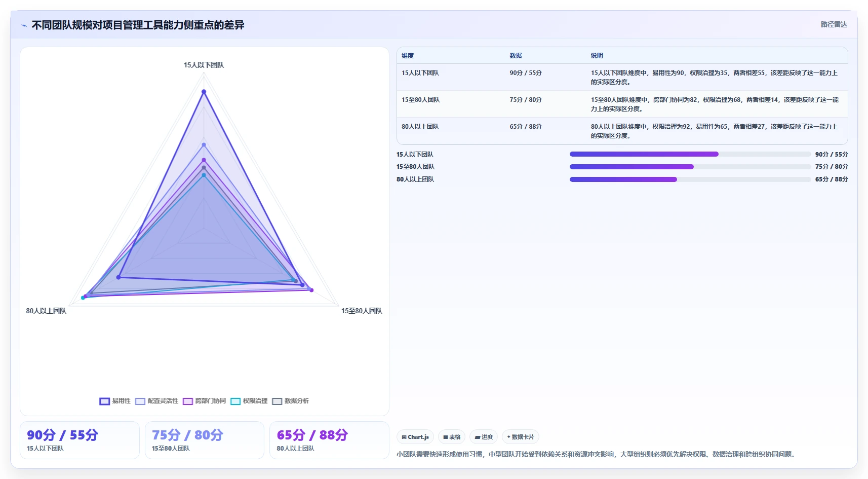Click the progress bar for 15至80人团队
This screenshot has width=868, height=479.
click(x=690, y=167)
